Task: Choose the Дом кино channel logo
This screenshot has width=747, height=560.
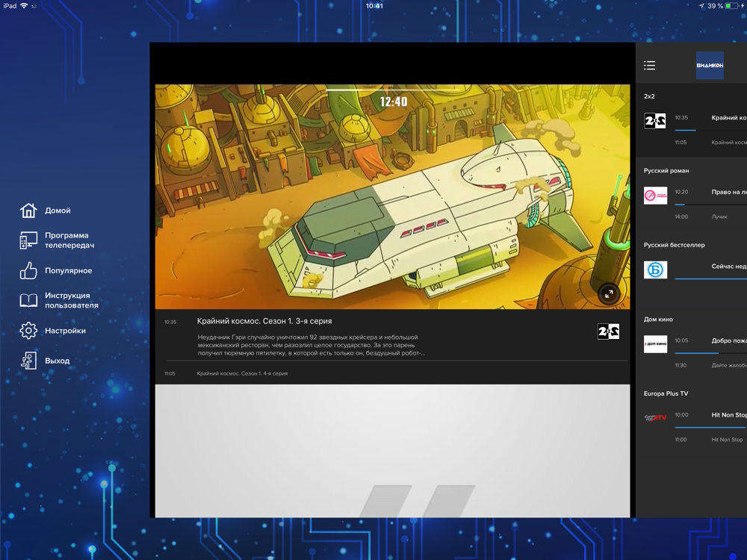Action: [655, 343]
